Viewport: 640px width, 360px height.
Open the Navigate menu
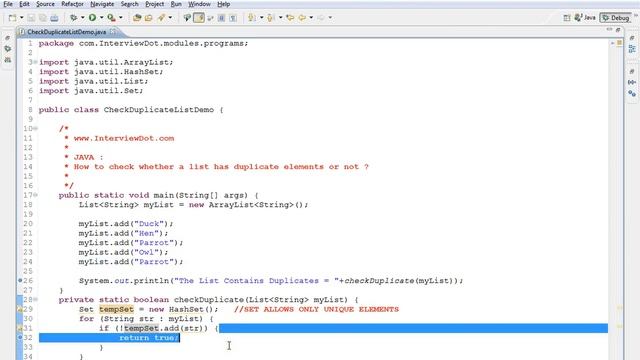tap(102, 4)
